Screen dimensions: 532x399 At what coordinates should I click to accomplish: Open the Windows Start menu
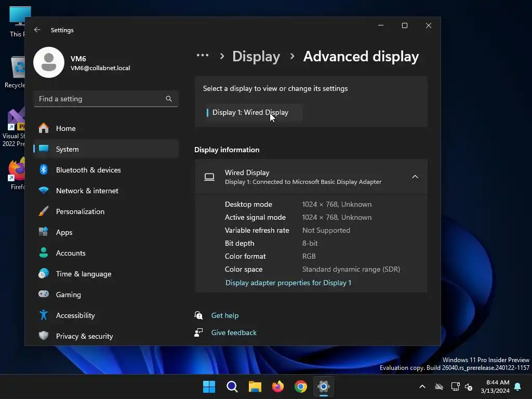(209, 387)
